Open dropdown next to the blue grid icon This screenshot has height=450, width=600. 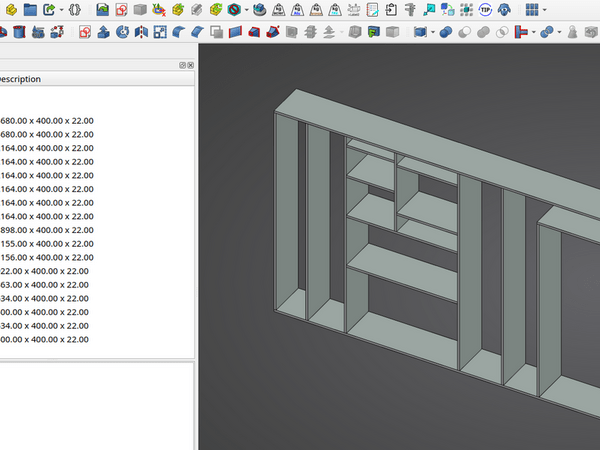pos(544,10)
